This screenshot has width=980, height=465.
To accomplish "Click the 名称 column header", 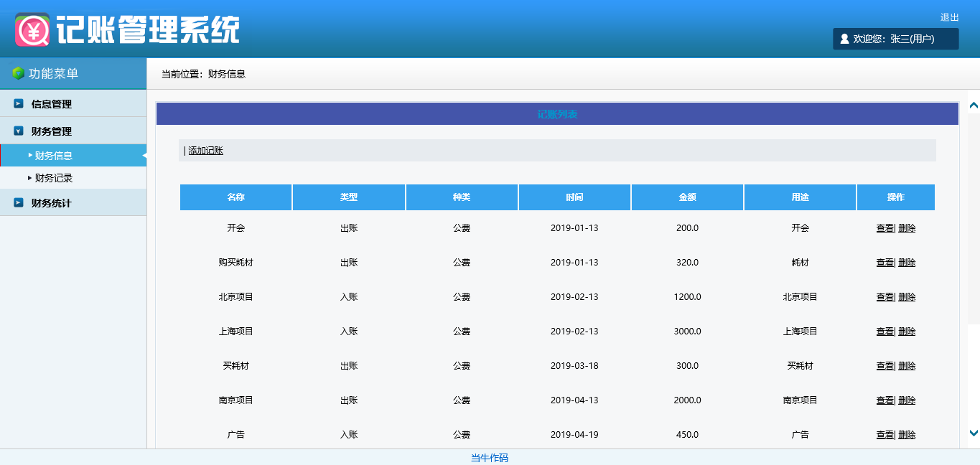I will pos(236,197).
